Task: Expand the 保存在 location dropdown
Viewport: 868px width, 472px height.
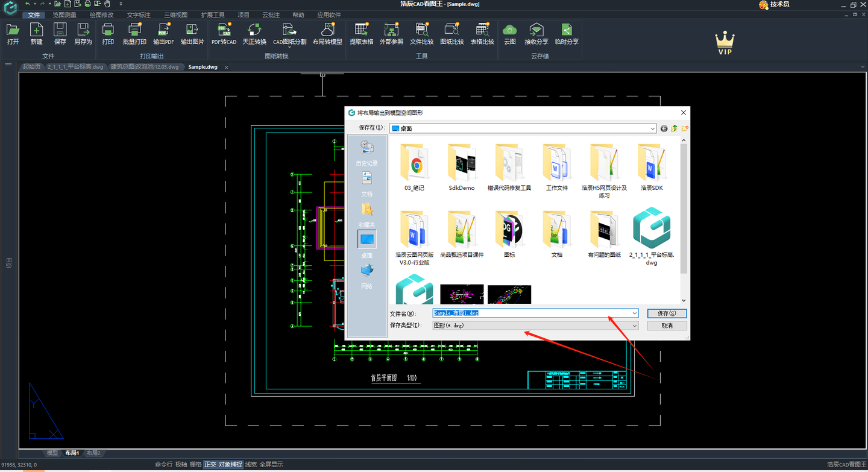Action: tap(653, 128)
